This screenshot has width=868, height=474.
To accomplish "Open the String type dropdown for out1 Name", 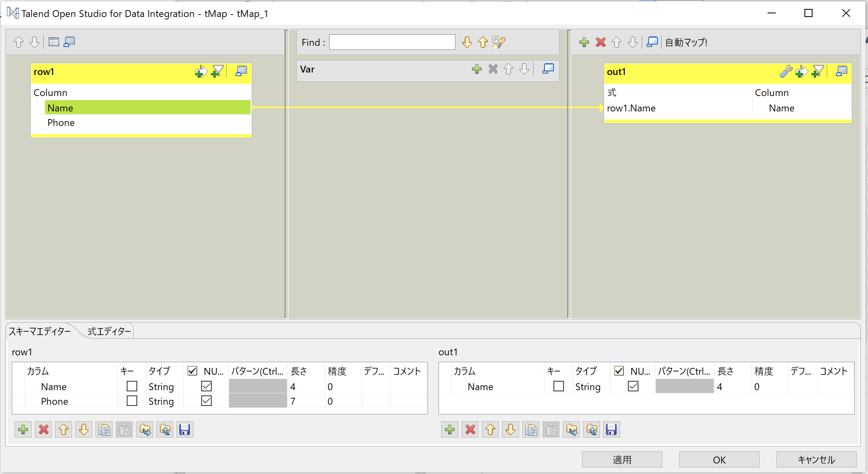I will [588, 386].
